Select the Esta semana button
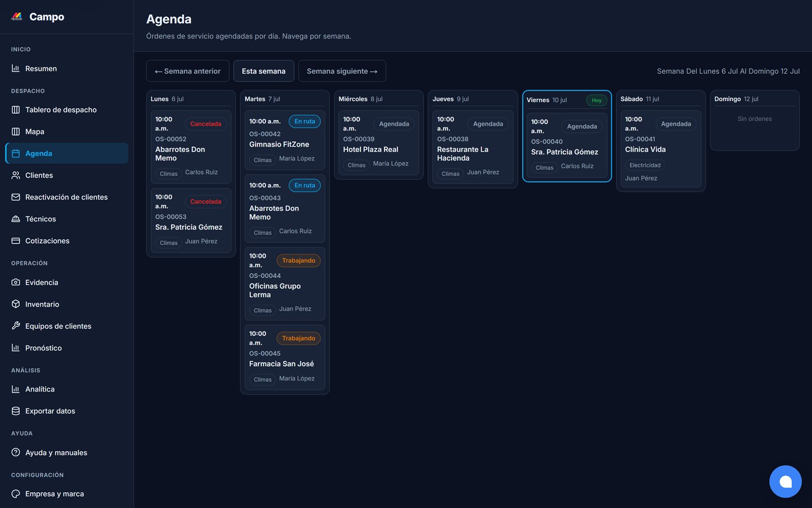The image size is (812, 508). tap(263, 71)
